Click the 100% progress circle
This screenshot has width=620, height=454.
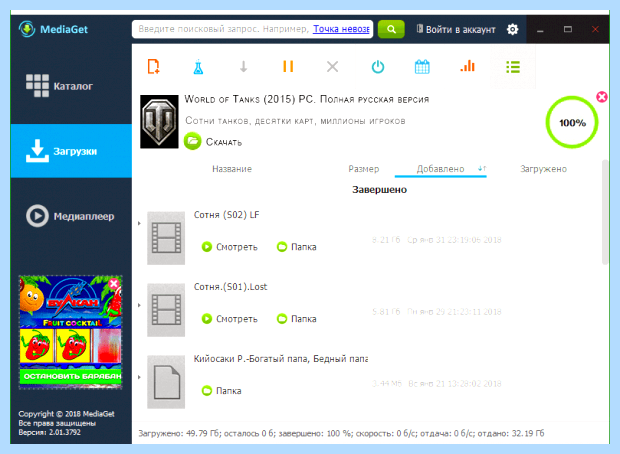[x=572, y=123]
